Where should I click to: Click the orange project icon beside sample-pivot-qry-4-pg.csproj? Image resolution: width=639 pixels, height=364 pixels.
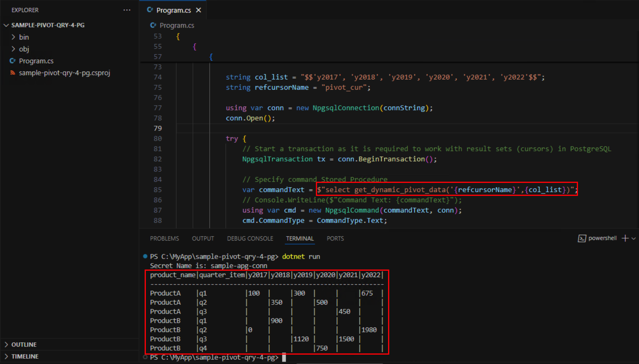pos(13,73)
